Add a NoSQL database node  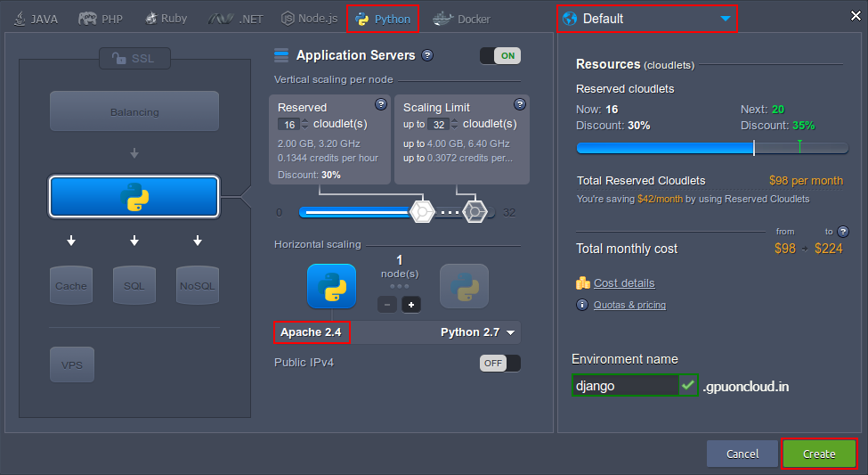pos(197,285)
